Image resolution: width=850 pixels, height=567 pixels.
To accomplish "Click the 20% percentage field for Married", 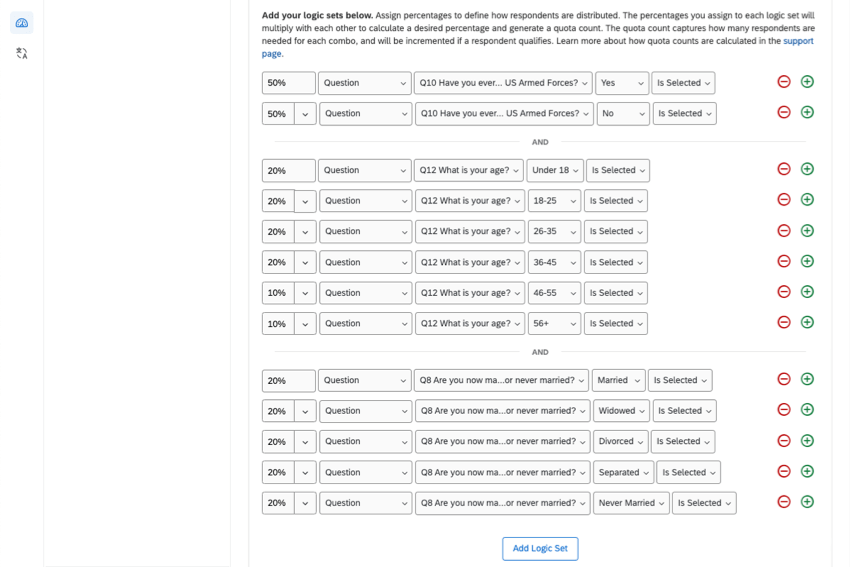I will [x=288, y=381].
